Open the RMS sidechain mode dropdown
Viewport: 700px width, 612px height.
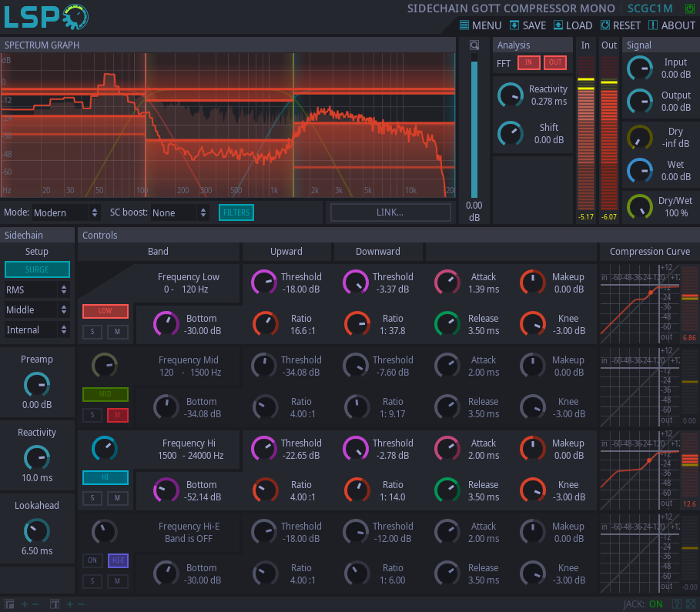(37, 289)
